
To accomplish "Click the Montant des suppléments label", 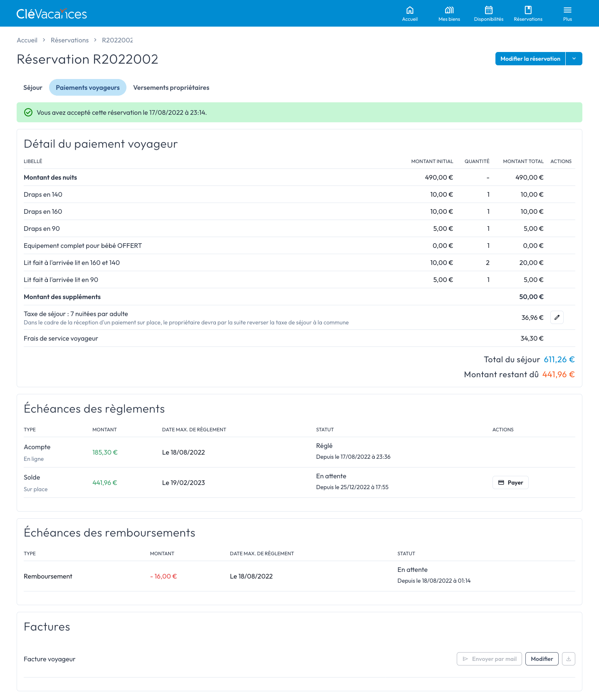I will point(62,297).
